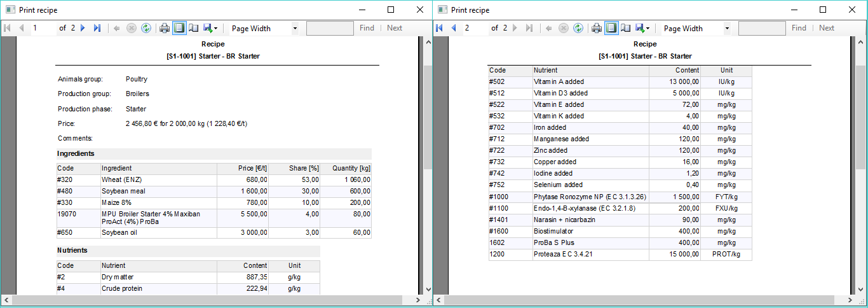Jump to last page in right window

tap(529, 28)
